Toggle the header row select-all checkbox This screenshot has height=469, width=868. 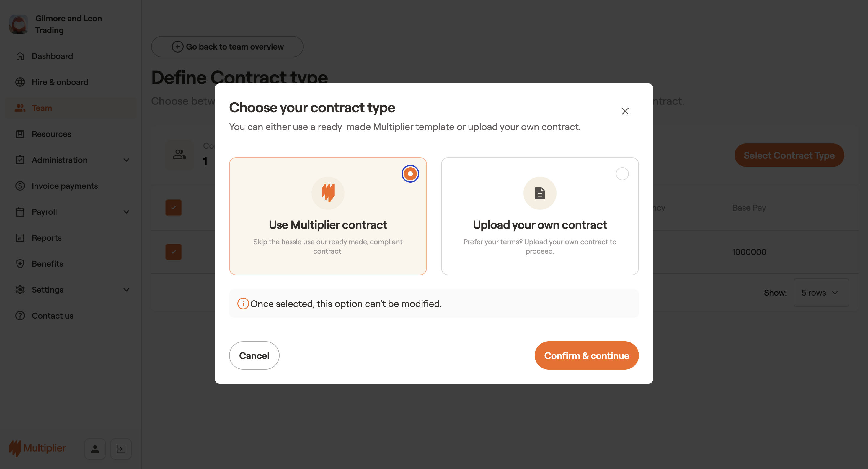(174, 208)
